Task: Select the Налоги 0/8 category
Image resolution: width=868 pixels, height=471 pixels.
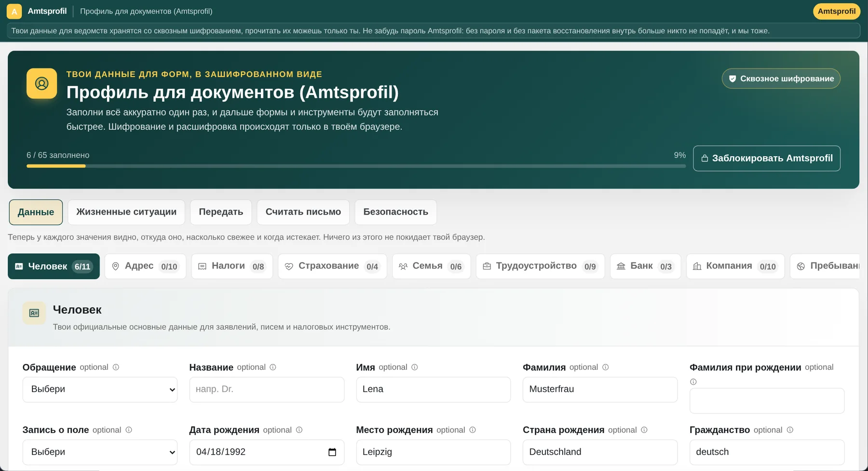Action: [232, 266]
